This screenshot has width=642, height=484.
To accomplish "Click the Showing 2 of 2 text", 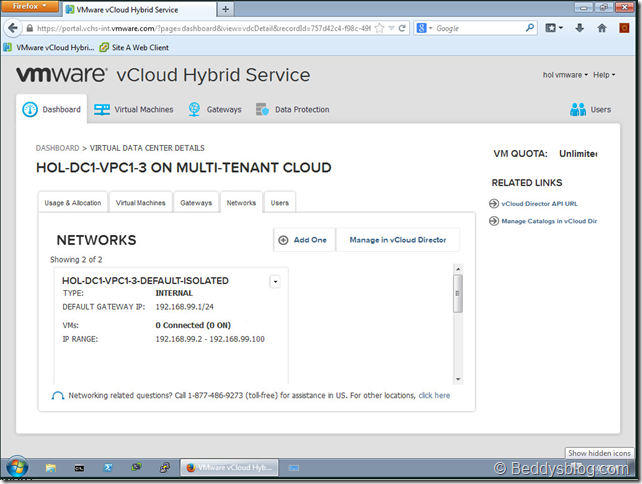I will click(x=76, y=260).
